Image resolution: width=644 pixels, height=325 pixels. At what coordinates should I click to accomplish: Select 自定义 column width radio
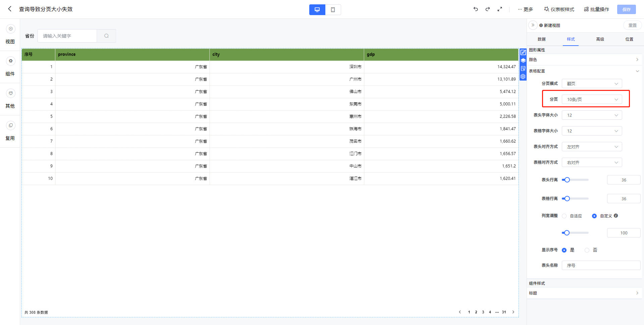click(x=594, y=216)
